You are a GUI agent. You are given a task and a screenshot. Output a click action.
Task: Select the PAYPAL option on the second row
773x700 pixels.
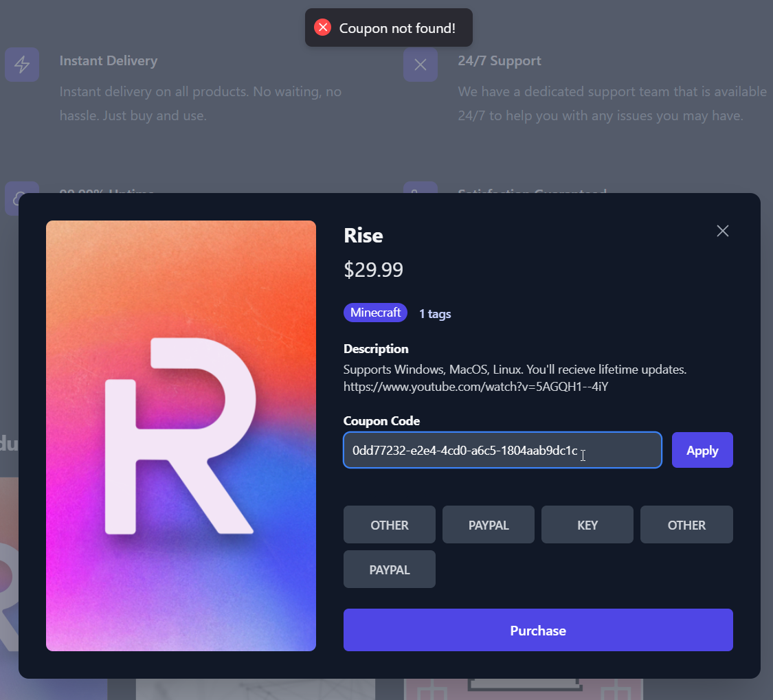click(x=390, y=569)
